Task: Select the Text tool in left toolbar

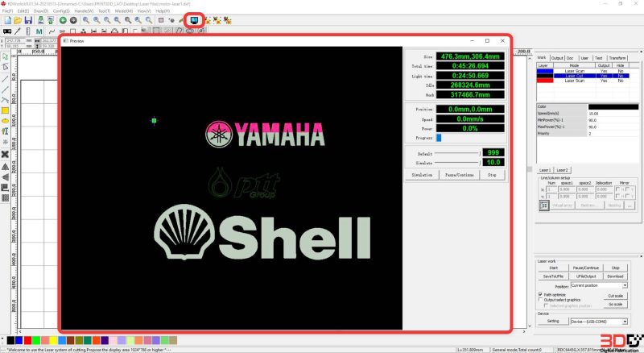Action: [5, 131]
